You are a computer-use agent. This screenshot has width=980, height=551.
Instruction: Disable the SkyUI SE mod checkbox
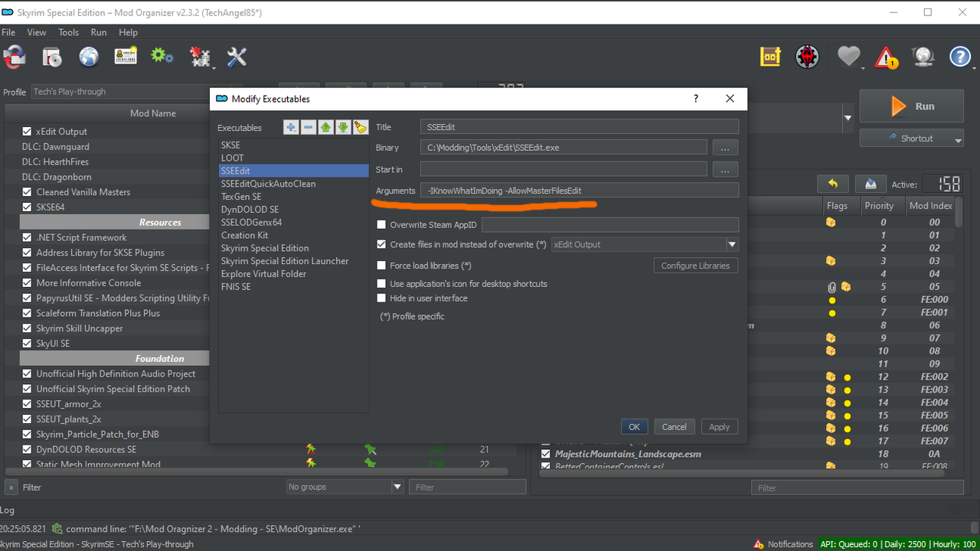(28, 344)
